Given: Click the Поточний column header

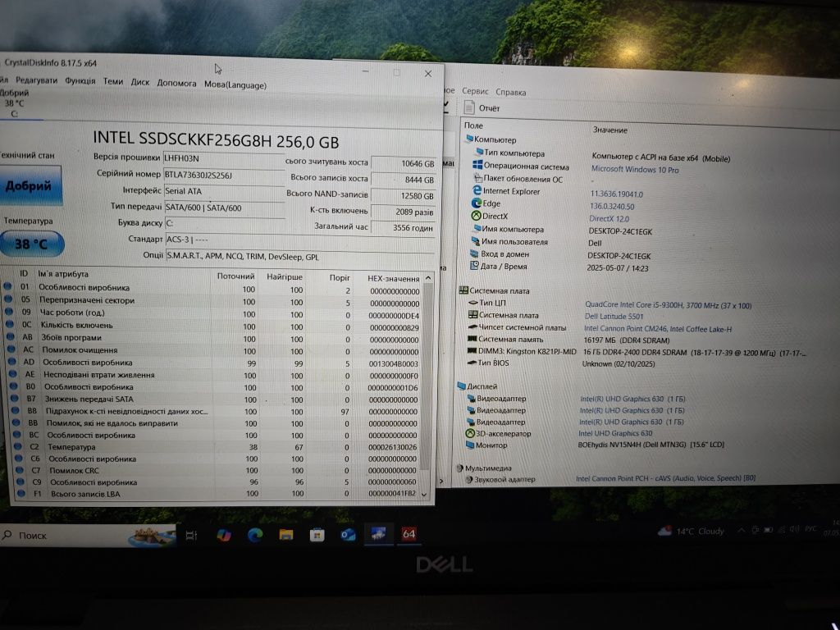Looking at the screenshot, I should pos(235,276).
